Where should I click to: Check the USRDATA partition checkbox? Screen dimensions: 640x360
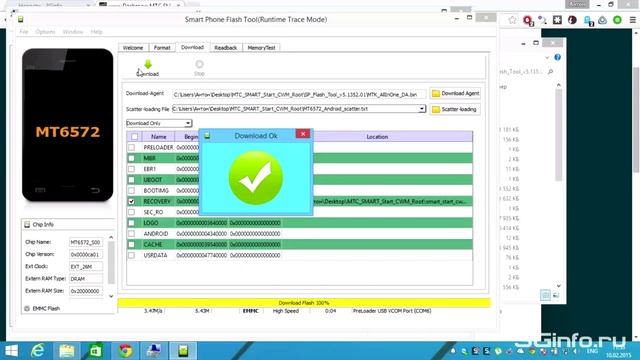[131, 256]
